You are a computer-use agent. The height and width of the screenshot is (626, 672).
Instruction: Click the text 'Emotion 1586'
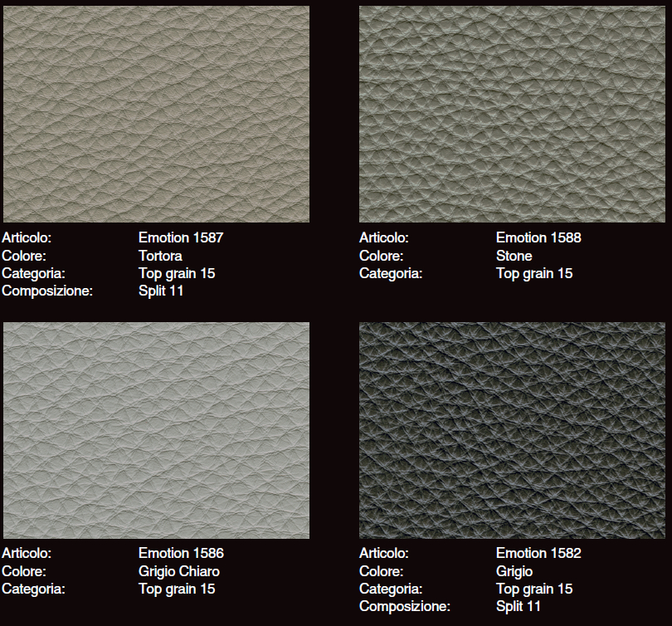[181, 553]
